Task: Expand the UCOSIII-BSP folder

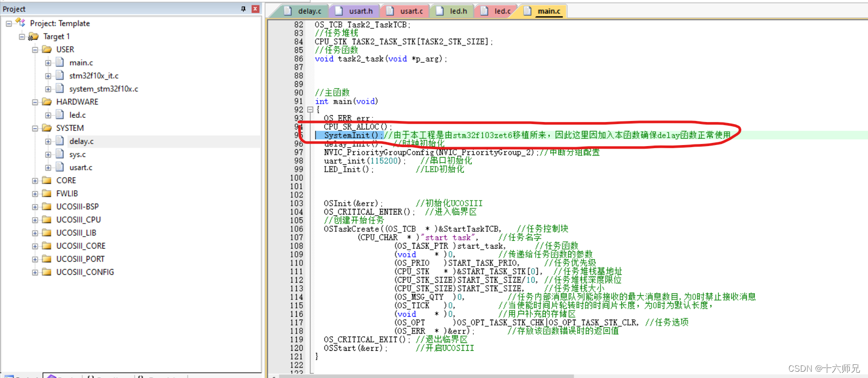Action: 35,207
